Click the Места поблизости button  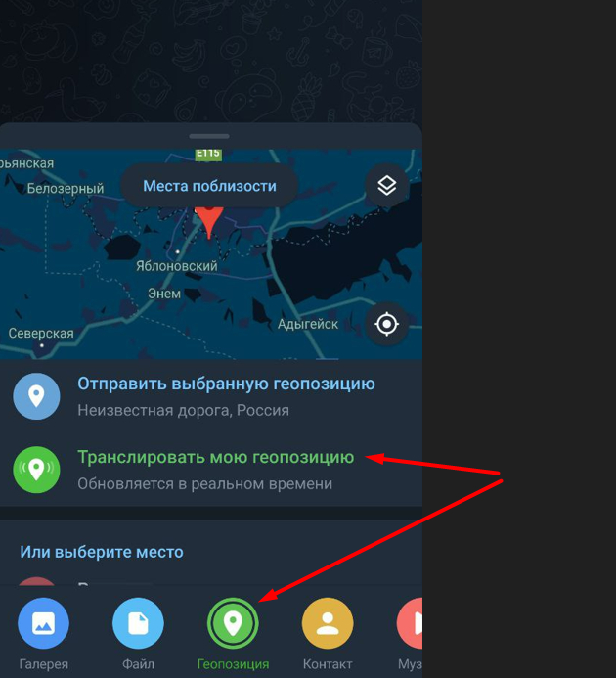[x=209, y=186]
